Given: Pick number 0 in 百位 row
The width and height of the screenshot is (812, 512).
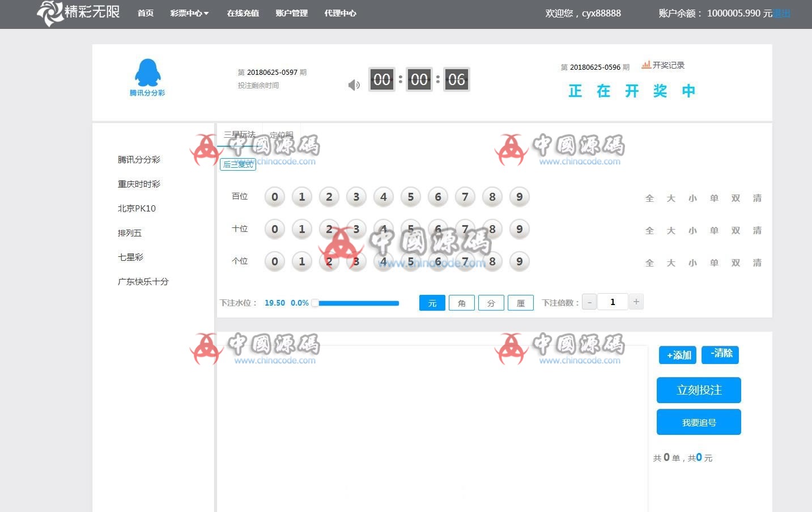Looking at the screenshot, I should 275,197.
